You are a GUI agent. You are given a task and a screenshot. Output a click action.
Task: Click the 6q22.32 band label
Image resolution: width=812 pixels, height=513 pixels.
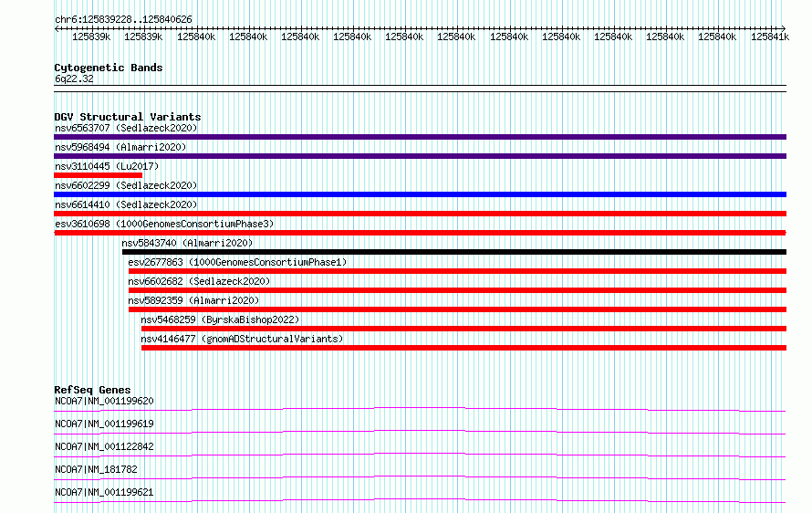click(x=74, y=79)
